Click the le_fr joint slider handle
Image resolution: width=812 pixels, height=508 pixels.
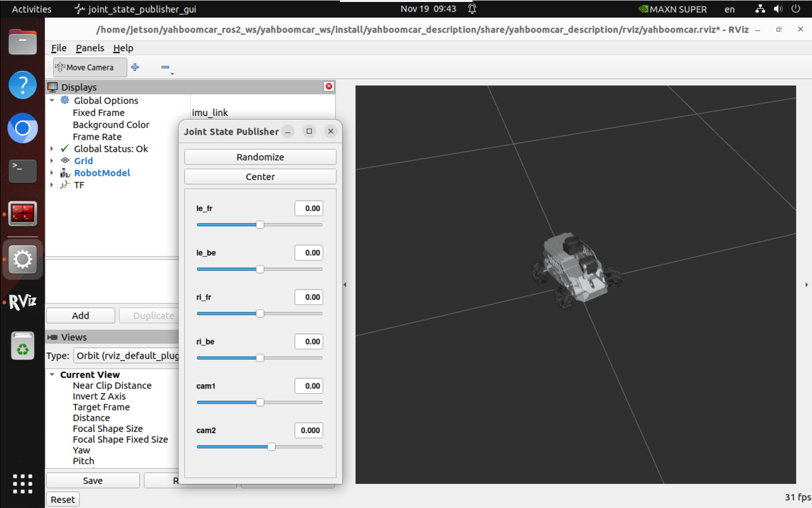tap(260, 225)
